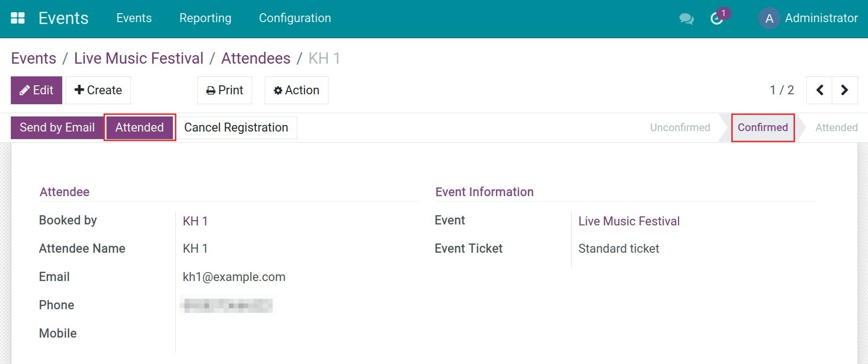The image size is (868, 364).
Task: Click the Print button
Action: point(225,90)
